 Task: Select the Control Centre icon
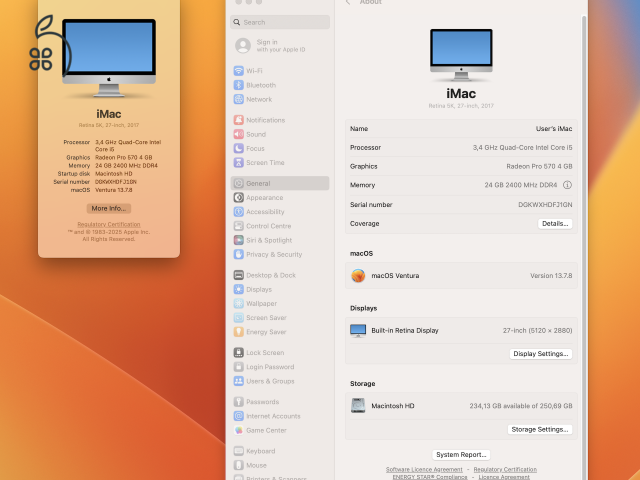pyautogui.click(x=239, y=226)
